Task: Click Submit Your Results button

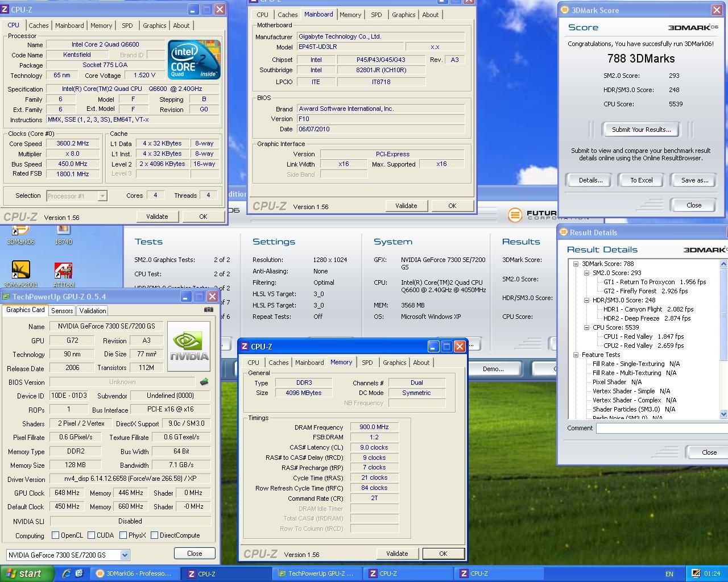Action: pos(642,130)
